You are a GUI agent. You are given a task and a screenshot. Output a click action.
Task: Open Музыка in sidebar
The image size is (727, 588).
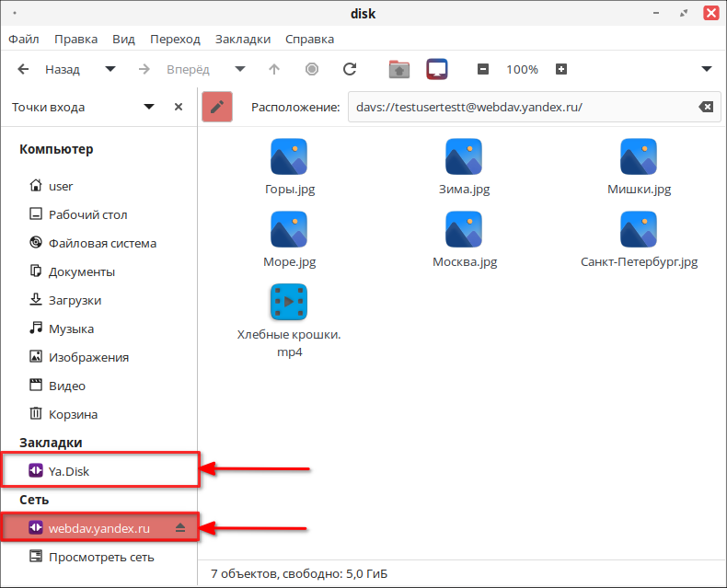(99, 329)
